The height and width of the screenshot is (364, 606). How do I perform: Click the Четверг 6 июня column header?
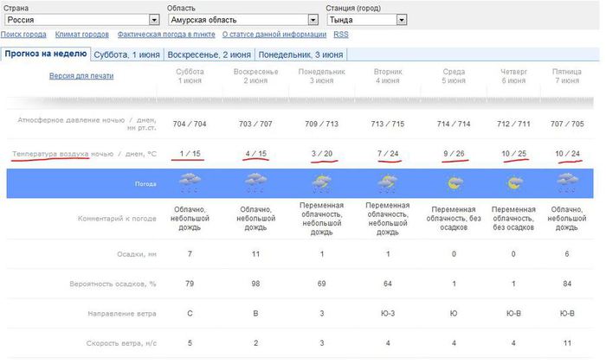click(x=513, y=76)
